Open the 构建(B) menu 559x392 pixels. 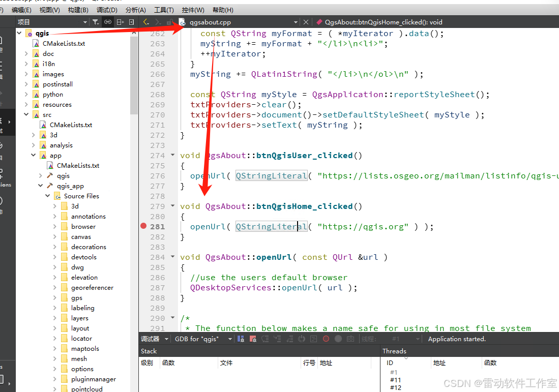78,10
